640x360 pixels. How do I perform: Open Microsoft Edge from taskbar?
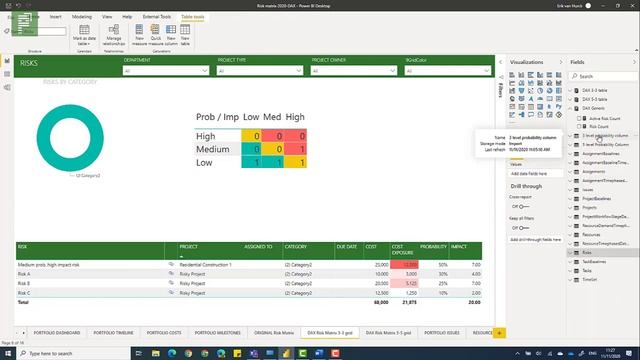pyautogui.click(x=172, y=353)
